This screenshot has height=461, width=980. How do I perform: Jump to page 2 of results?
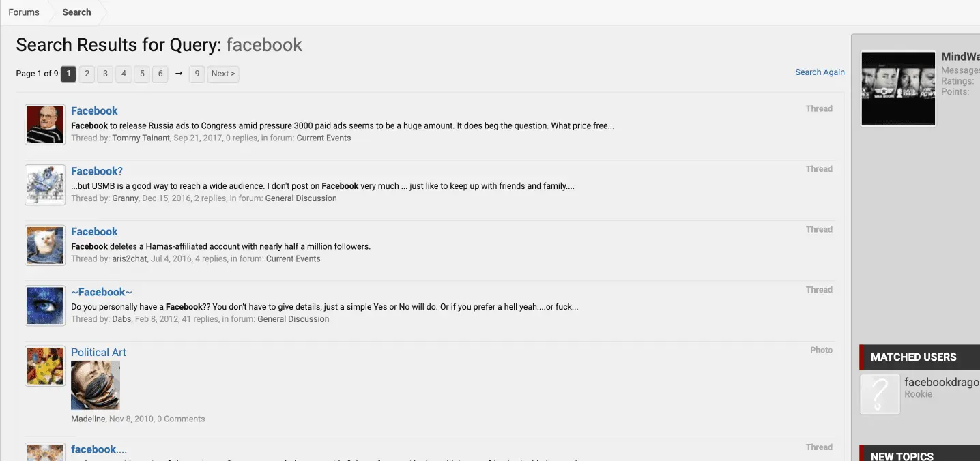(87, 74)
